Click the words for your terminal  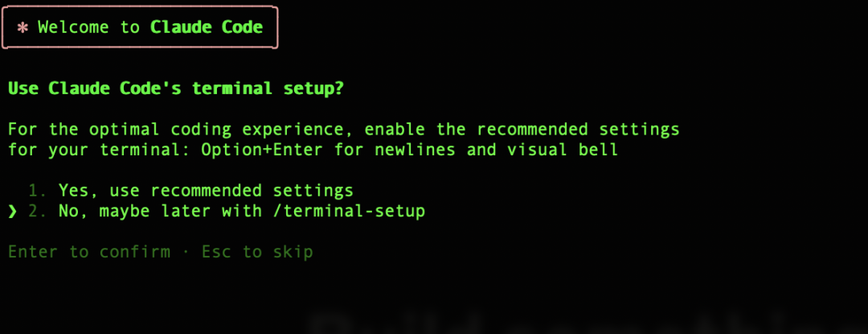(99, 151)
